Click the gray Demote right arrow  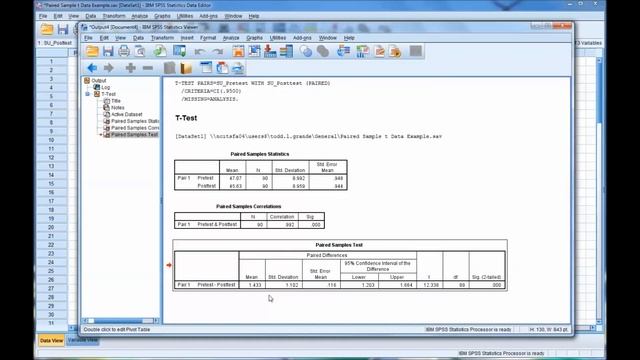point(109,68)
